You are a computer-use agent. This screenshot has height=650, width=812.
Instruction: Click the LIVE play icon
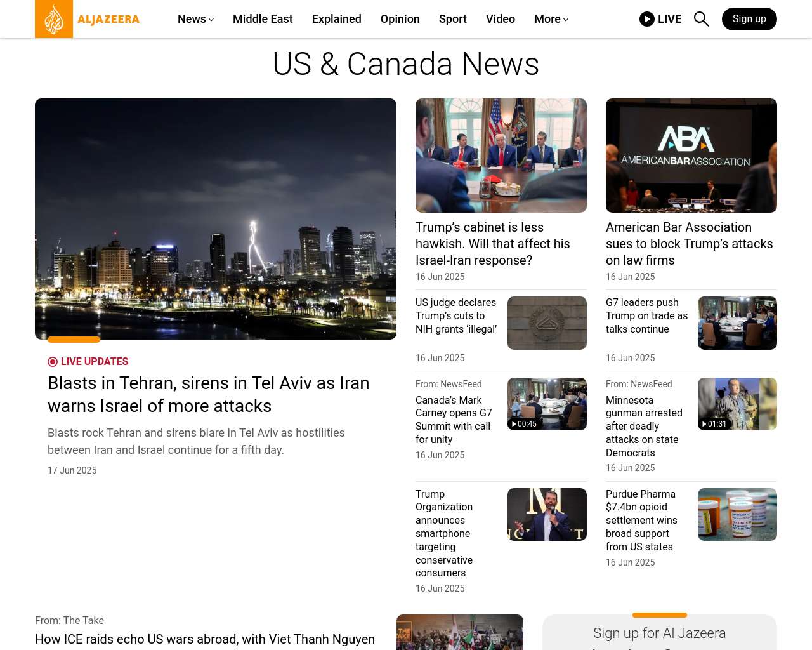pos(647,19)
